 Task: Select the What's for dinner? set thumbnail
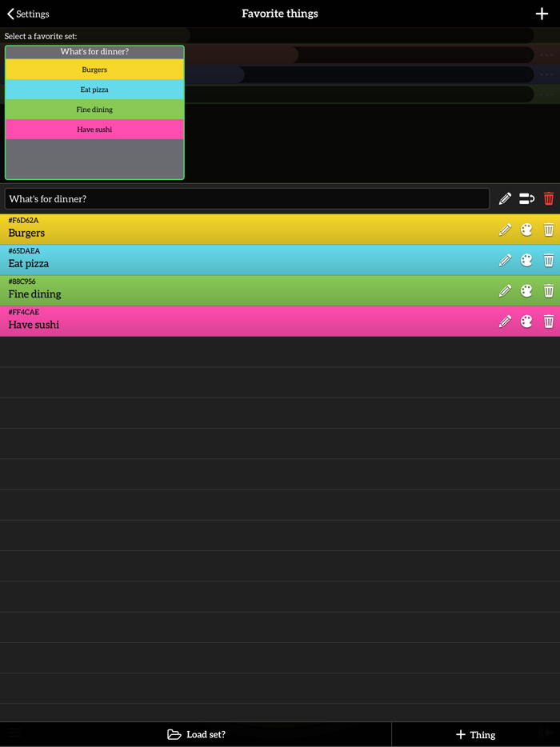94,113
